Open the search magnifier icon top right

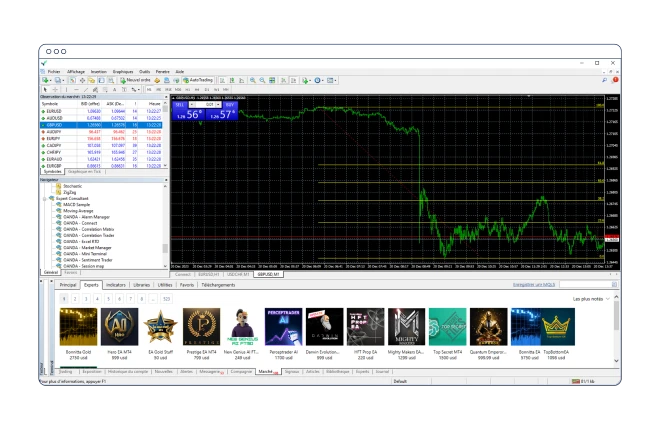tap(604, 80)
